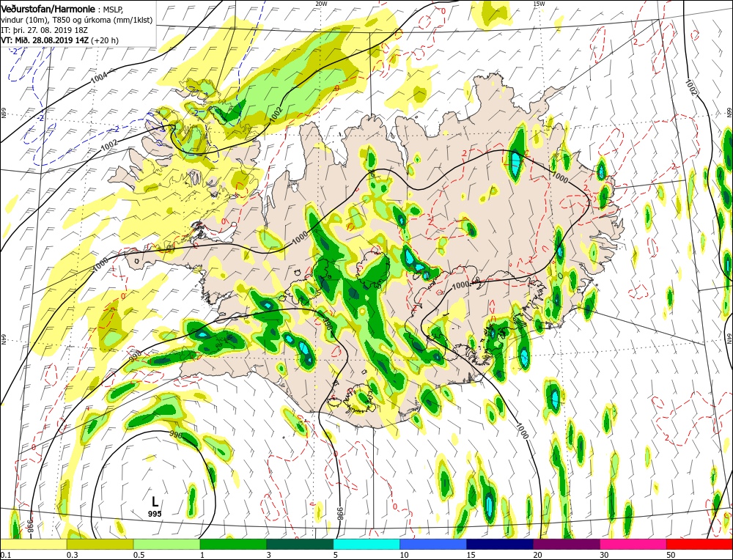Viewport: 733px width, 560px height.
Task: Select the dark green 3–5 legend swatch
Action: [300, 544]
